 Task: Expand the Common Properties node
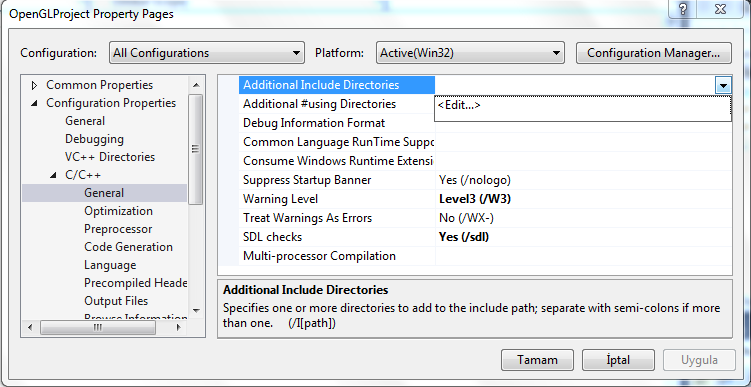34,85
